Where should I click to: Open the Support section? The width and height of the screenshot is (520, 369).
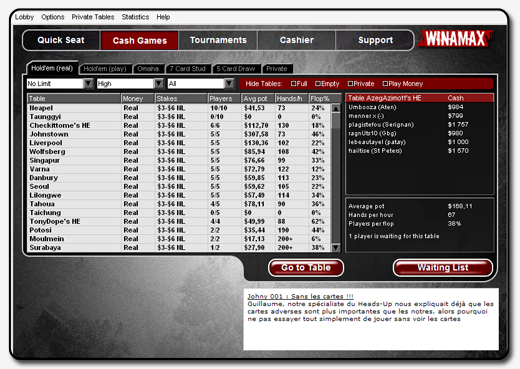pos(375,40)
